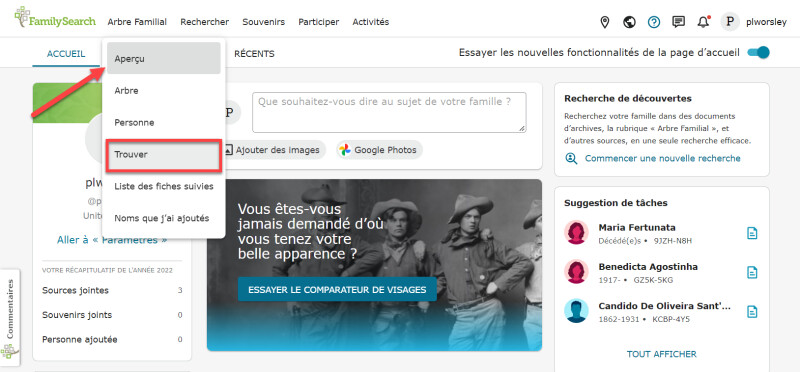Click in the family message text box
This screenshot has height=372, width=800.
pyautogui.click(x=389, y=112)
